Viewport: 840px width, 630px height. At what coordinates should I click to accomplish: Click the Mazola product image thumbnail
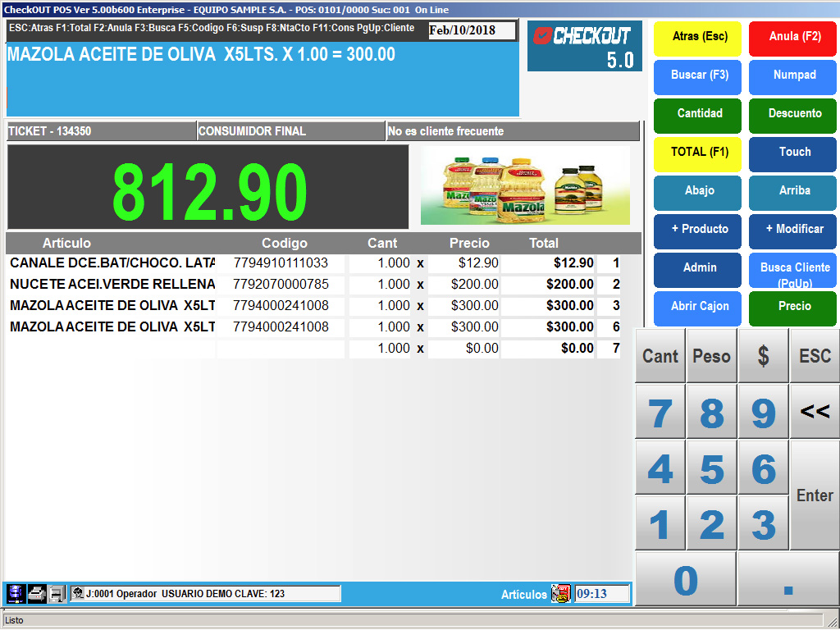coord(525,185)
